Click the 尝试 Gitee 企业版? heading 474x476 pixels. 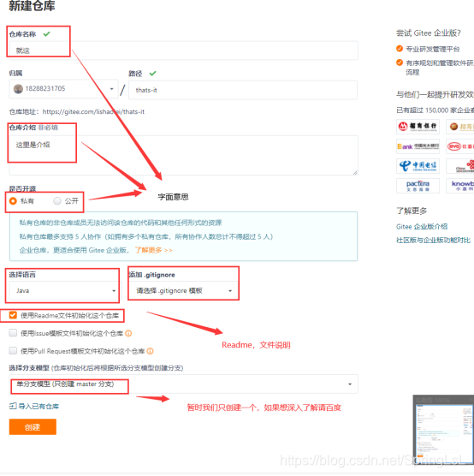point(428,33)
